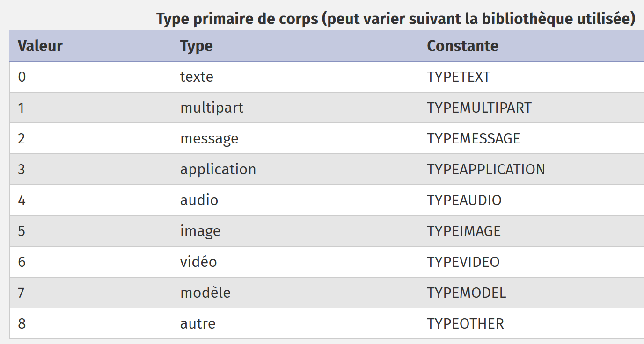Click the TYPEVIDEO constant text
The width and height of the screenshot is (644, 344).
tap(463, 262)
